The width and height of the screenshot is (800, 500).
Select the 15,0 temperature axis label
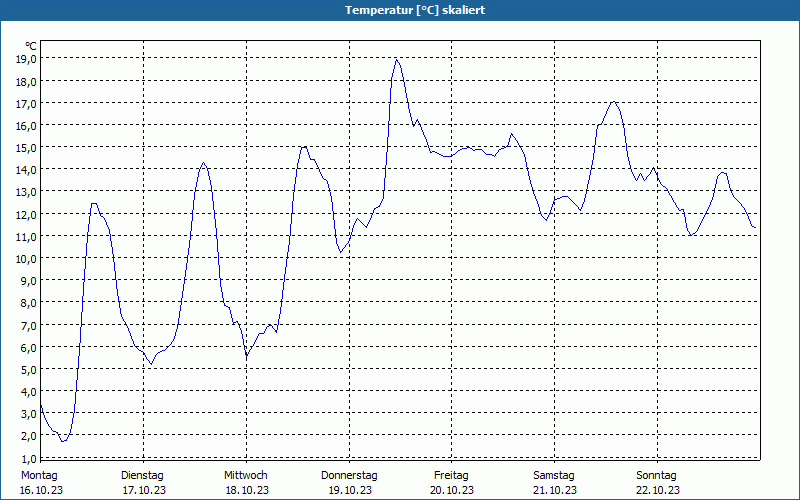point(26,148)
